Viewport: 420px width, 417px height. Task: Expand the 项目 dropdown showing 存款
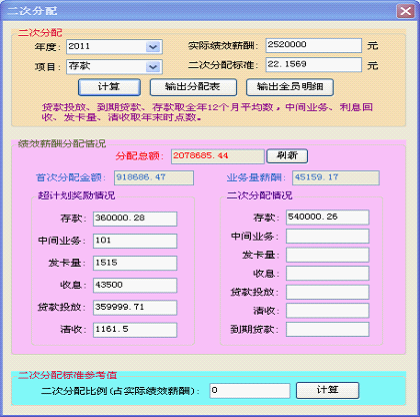(153, 67)
